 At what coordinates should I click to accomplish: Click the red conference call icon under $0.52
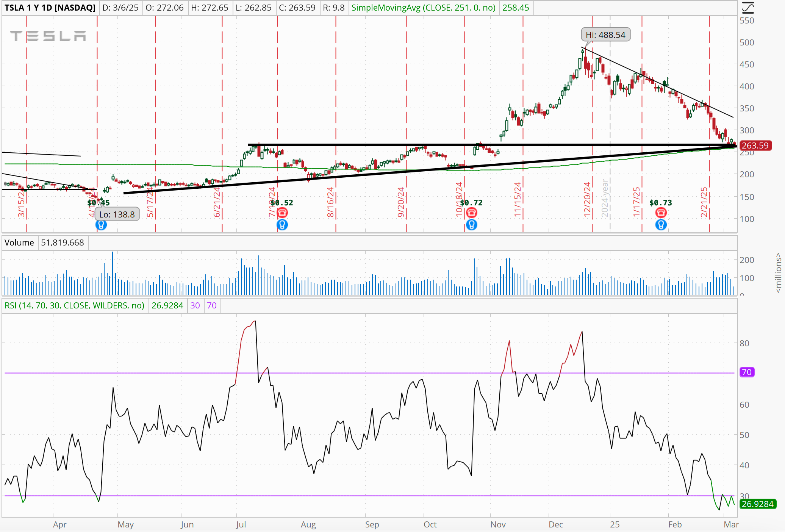(282, 213)
